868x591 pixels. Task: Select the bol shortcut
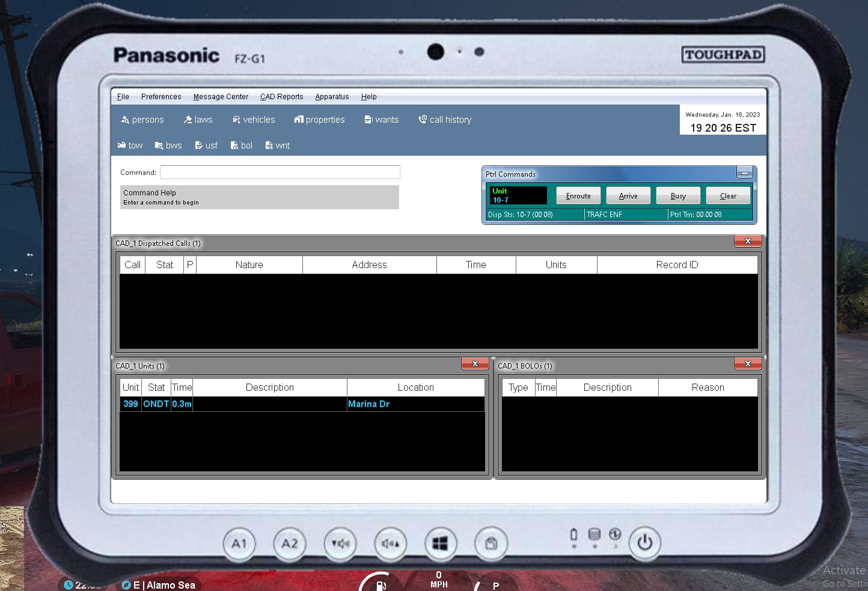click(x=242, y=145)
